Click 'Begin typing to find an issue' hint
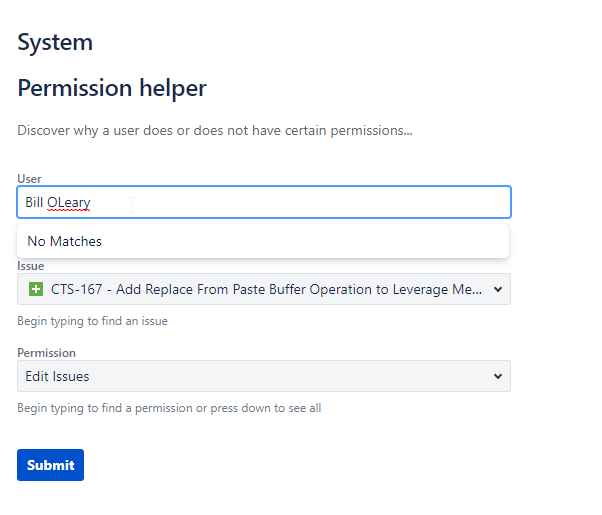Image resolution: width=602 pixels, height=515 pixels. tap(92, 321)
